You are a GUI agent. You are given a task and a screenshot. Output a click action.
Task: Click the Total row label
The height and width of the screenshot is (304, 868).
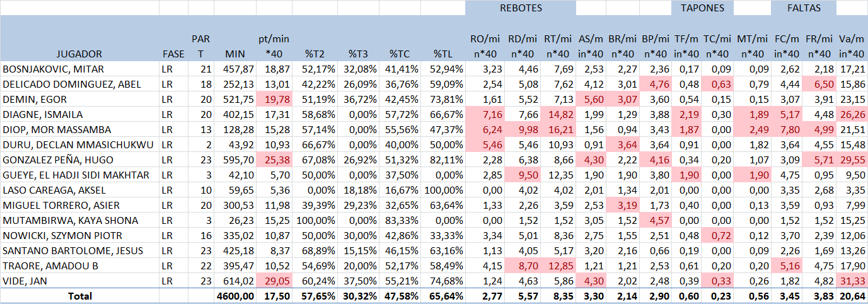click(79, 296)
